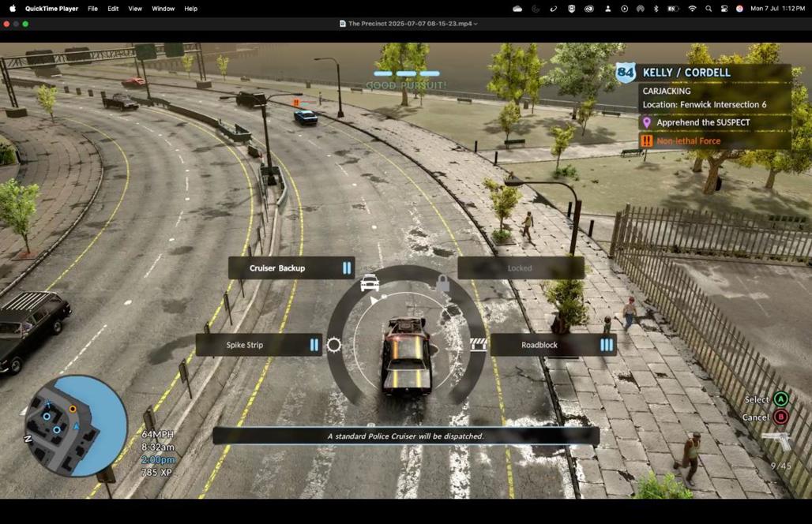Open Control Center from the menu bar
This screenshot has width=812, height=524.
(x=724, y=8)
